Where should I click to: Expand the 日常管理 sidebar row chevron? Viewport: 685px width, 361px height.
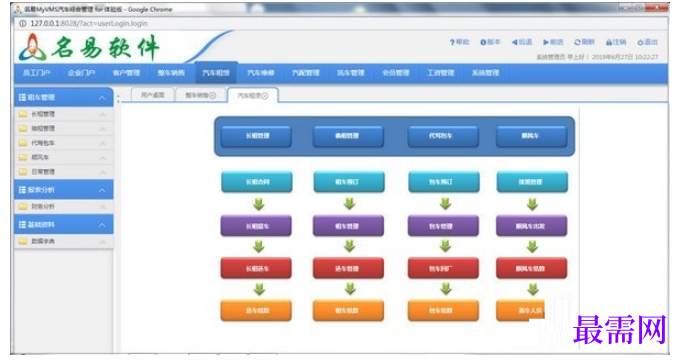[103, 172]
